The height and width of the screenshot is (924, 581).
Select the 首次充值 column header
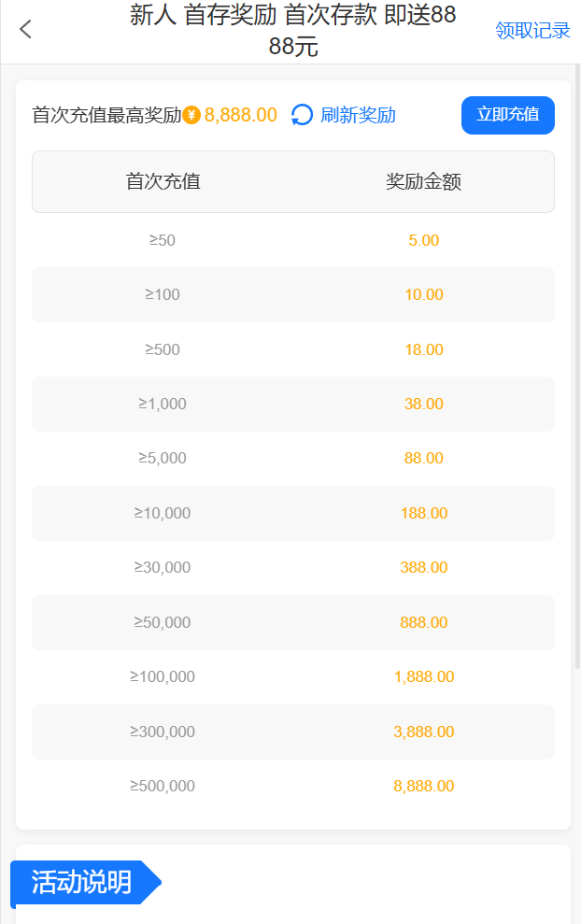[x=163, y=181]
